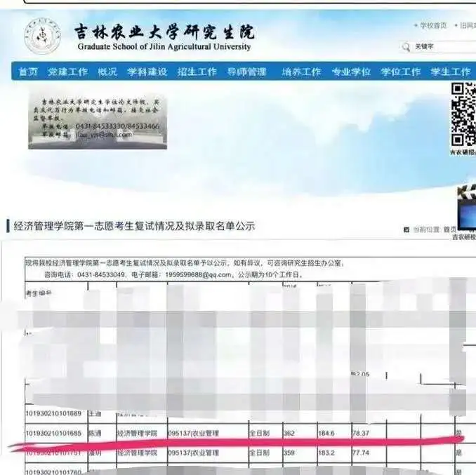Click the film clapperboard video icon

[467, 207]
